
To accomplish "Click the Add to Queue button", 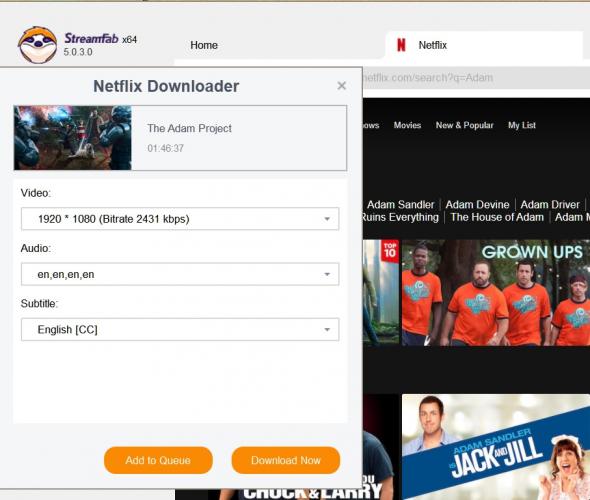I will coord(158,460).
